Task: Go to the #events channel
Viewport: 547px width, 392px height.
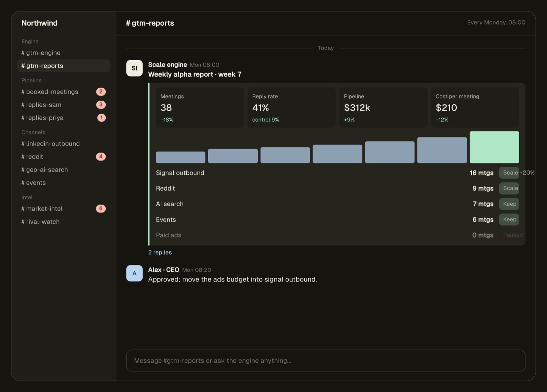Action: (x=64, y=183)
